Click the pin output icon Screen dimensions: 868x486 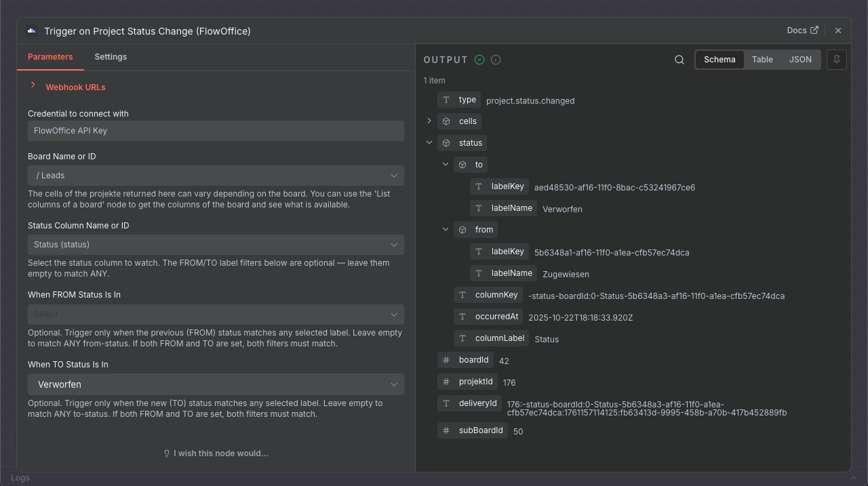[837, 60]
